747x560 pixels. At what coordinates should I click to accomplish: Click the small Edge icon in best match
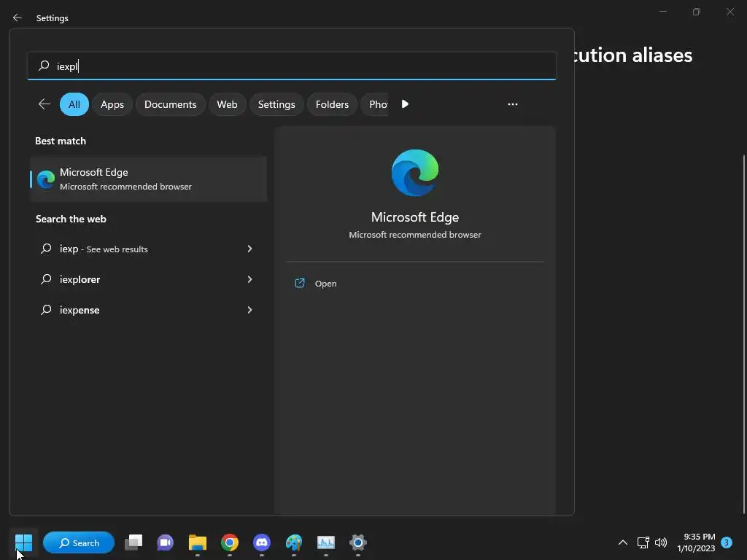(x=46, y=179)
